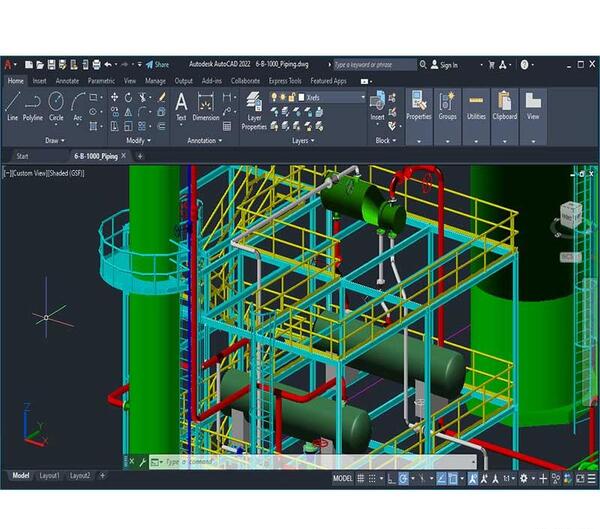Open the Clipboard panel button
Screen dimensions: 600x529
[505, 116]
